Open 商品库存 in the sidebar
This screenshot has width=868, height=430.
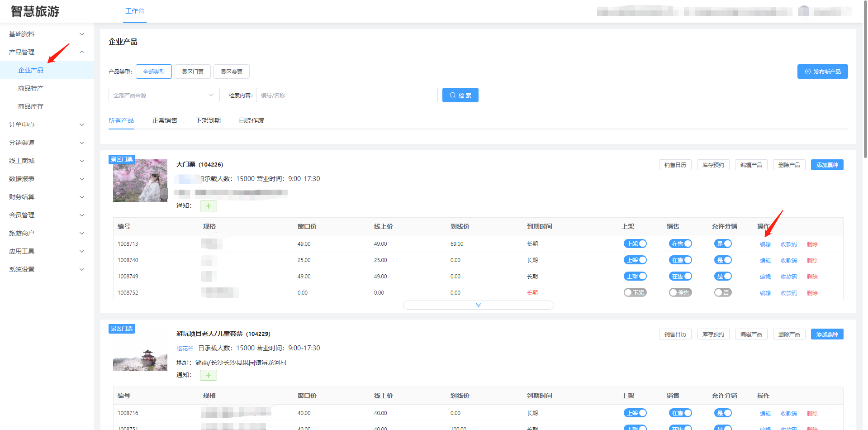(x=31, y=106)
